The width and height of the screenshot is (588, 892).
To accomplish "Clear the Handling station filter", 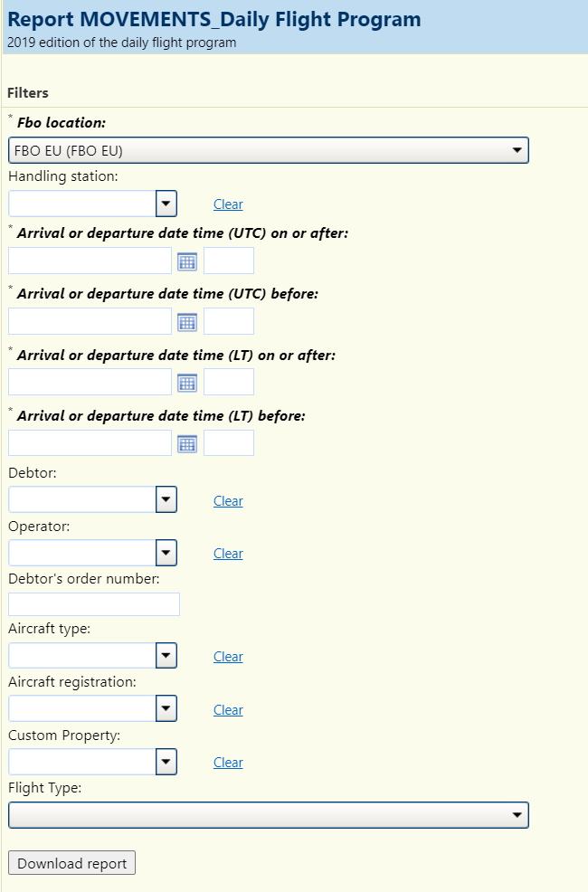I will coord(227,204).
